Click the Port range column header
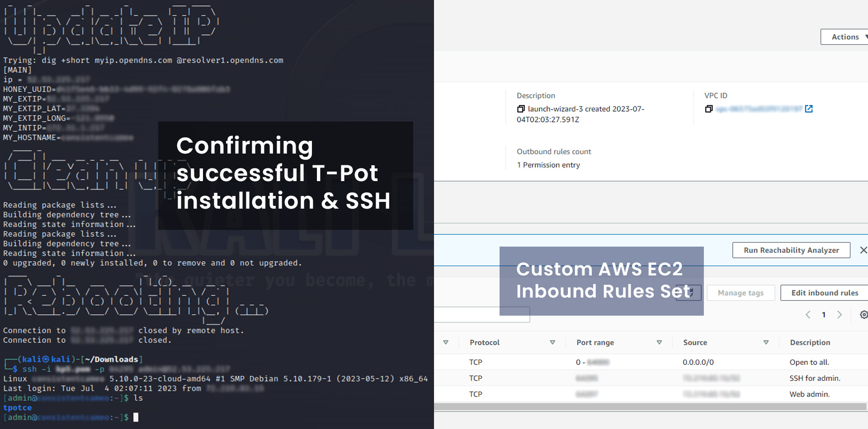Image resolution: width=868 pixels, height=429 pixels. pos(595,342)
